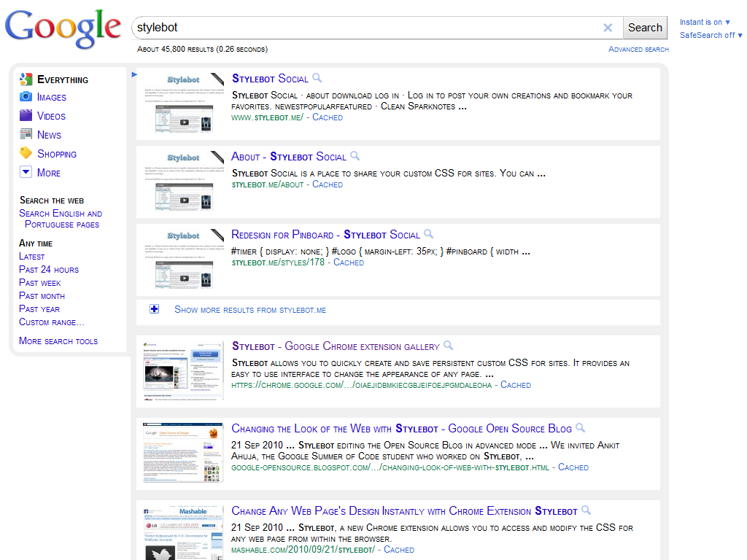This screenshot has width=747, height=560.
Task: Click thumbnail of Google Open Source Blog result
Action: point(184,453)
